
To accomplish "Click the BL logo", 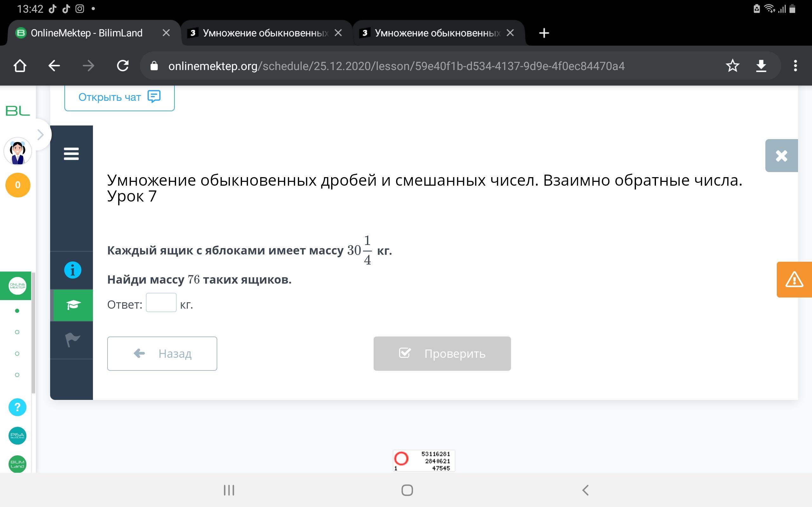I will (x=17, y=111).
